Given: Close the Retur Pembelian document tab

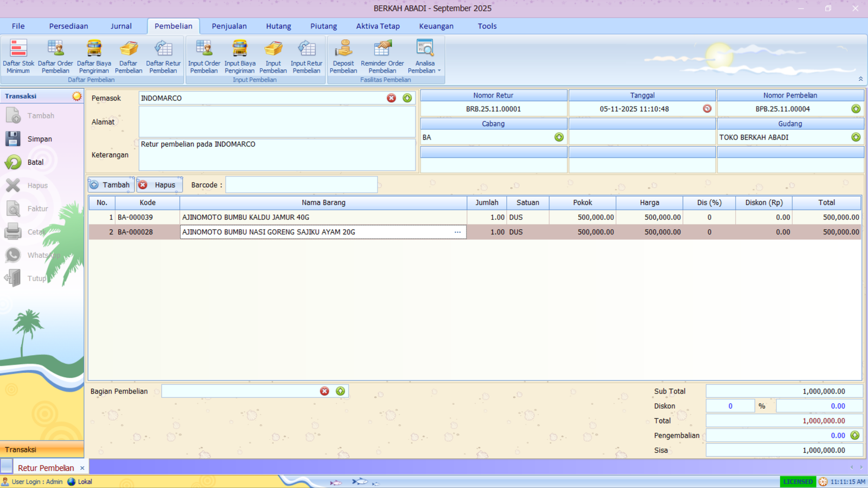Looking at the screenshot, I should (82, 468).
